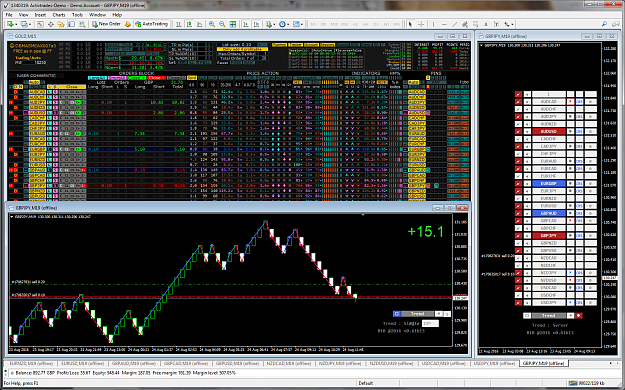
Task: Open the chat icon at toolbar end
Action: click(x=617, y=24)
